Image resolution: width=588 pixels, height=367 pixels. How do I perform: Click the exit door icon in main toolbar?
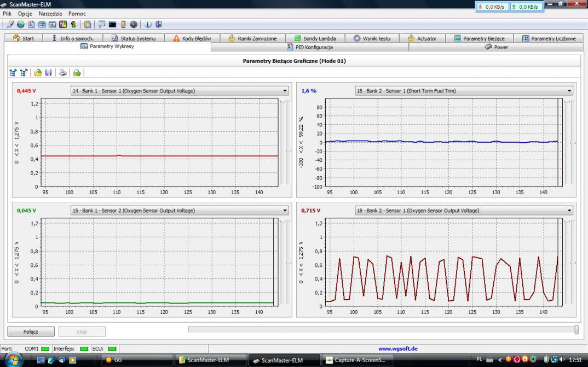[159, 25]
